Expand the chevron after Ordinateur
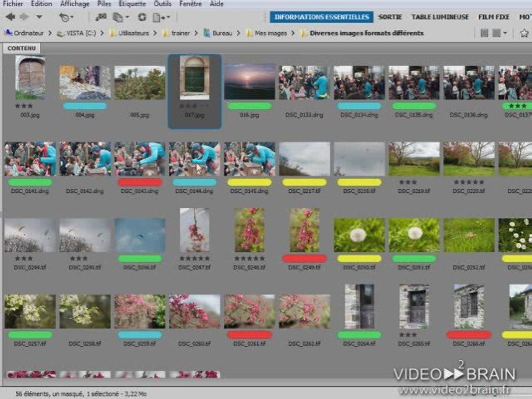The width and height of the screenshot is (532, 399). (50, 33)
